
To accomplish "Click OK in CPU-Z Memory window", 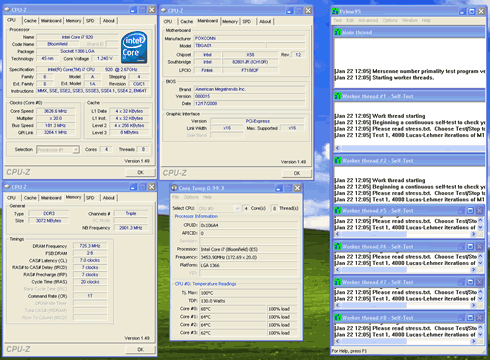I will (x=140, y=349).
